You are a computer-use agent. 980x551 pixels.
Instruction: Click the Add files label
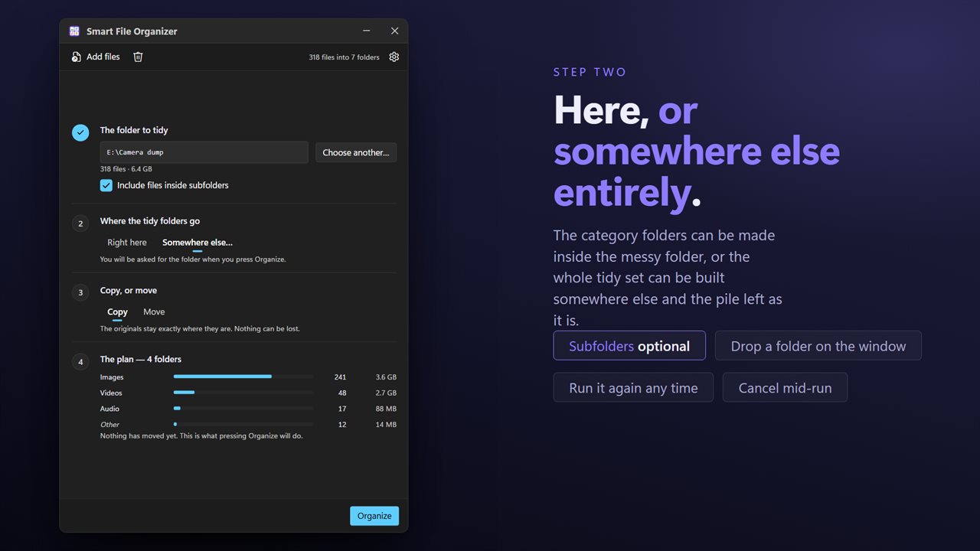[103, 57]
